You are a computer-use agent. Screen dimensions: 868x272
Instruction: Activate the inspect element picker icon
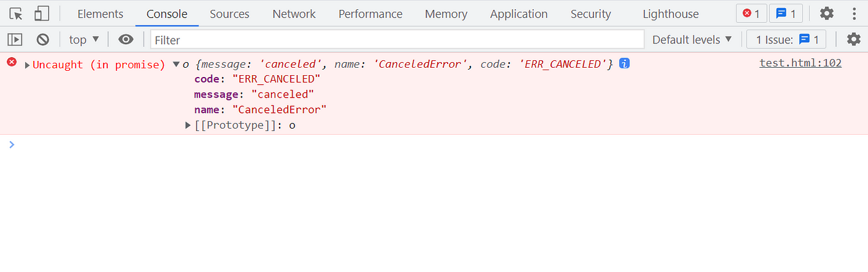coord(16,14)
